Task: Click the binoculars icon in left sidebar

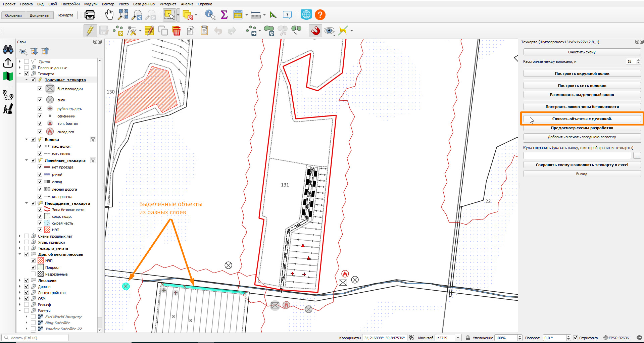Action: (x=8, y=50)
